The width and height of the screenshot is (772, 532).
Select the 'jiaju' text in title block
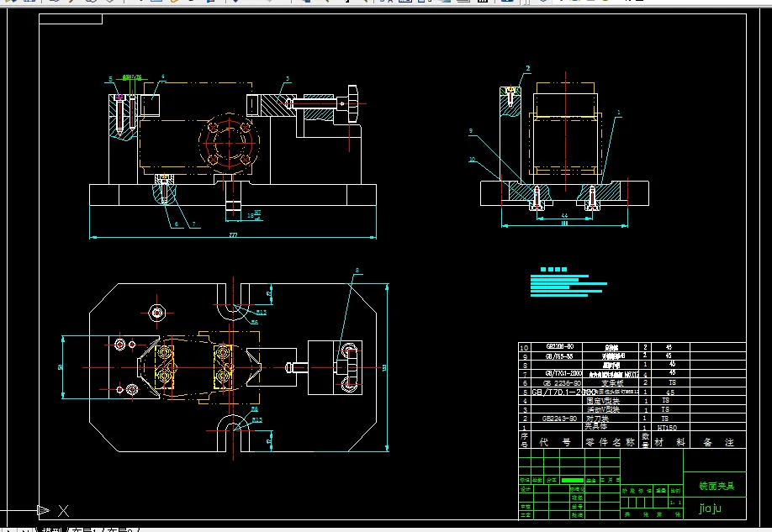[710, 508]
